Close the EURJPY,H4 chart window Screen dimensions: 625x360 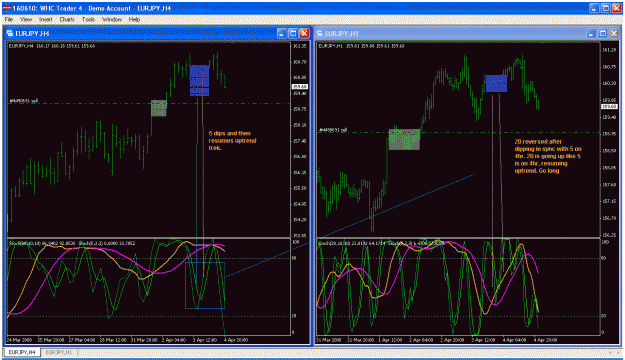(x=305, y=33)
